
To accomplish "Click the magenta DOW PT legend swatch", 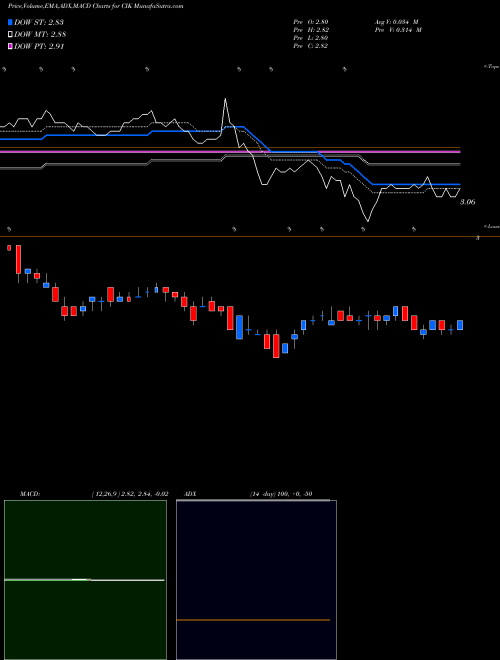I will pyautogui.click(x=11, y=47).
